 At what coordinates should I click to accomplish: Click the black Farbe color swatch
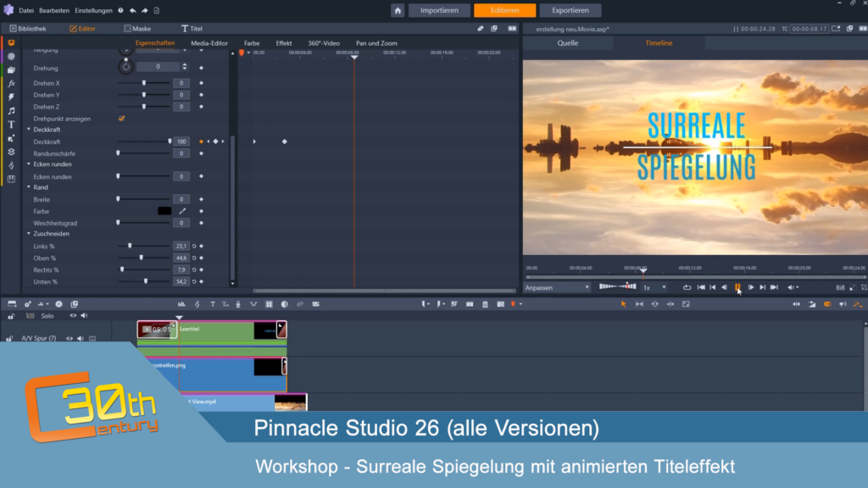(x=164, y=211)
